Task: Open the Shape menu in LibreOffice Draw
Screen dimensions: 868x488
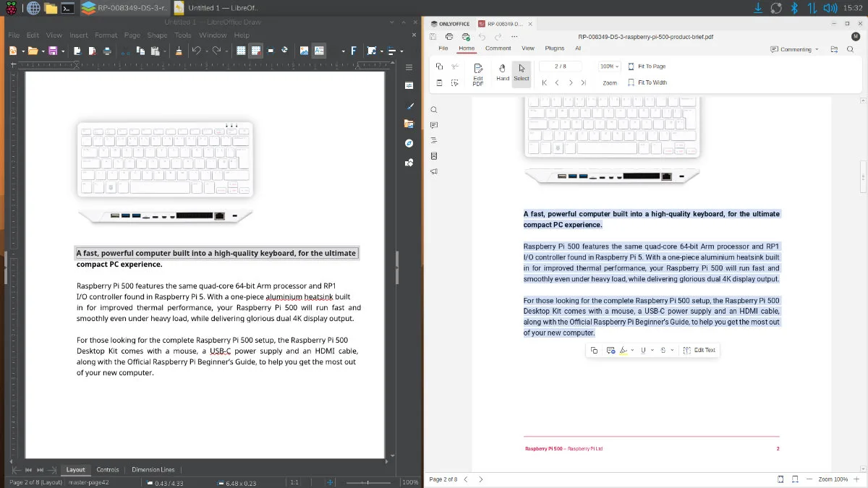Action: (x=157, y=35)
